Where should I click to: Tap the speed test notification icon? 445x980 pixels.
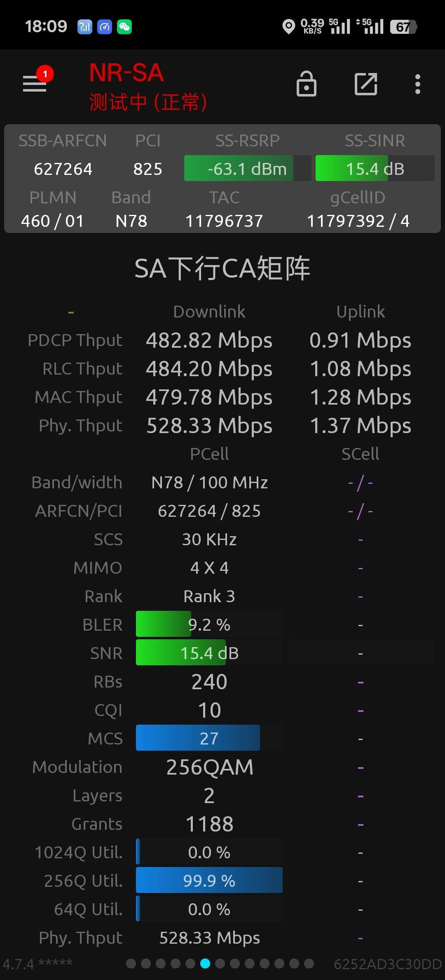(105, 27)
